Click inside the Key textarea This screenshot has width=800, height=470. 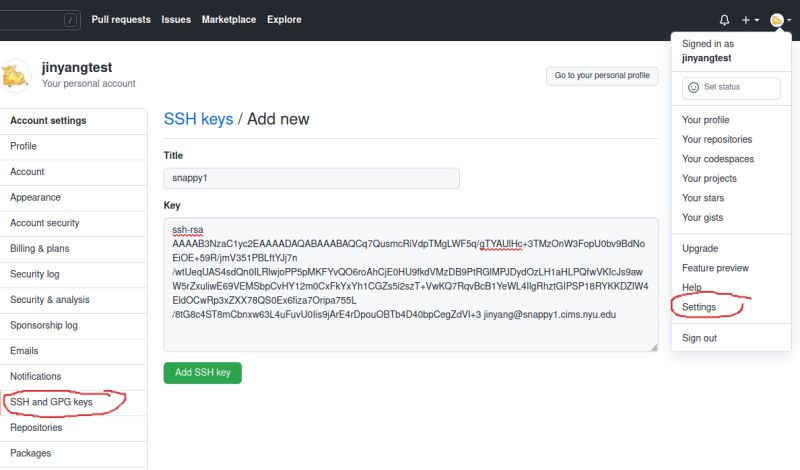411,285
